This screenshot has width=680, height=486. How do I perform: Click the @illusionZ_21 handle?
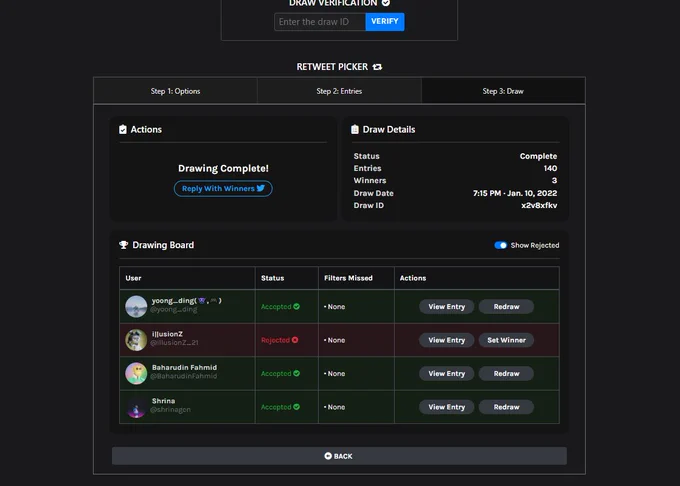pos(174,342)
